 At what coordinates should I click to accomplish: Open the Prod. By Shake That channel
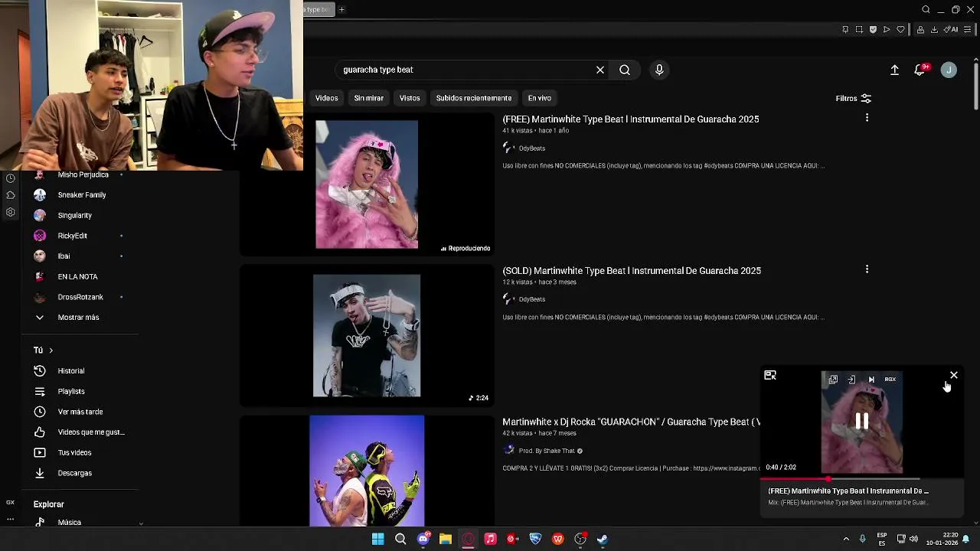tap(547, 451)
